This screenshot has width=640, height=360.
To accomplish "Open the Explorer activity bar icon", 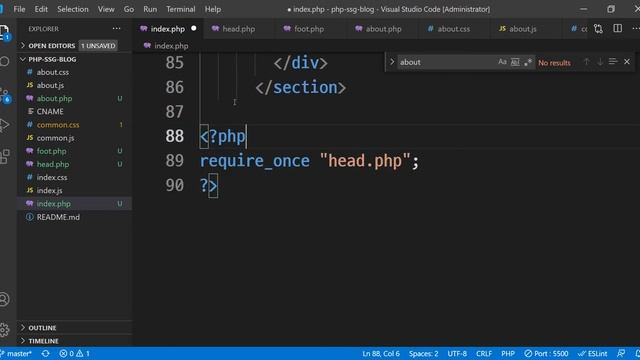I will pyautogui.click(x=4, y=32).
